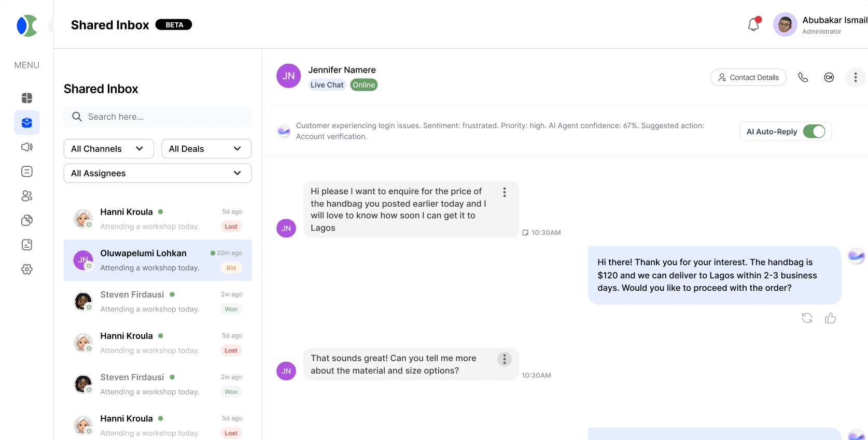Click the Abubakar Ismail username
Viewport: 868px width, 440px height.
835,20
